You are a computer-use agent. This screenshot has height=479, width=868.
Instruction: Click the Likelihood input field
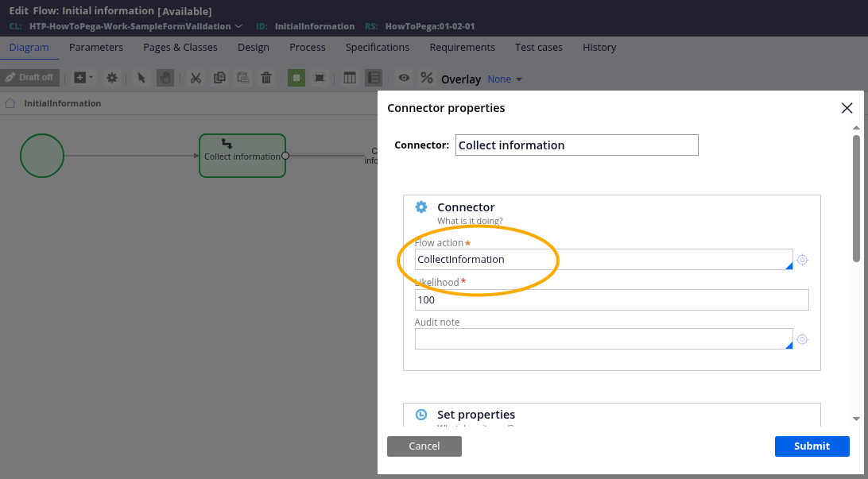[611, 300]
